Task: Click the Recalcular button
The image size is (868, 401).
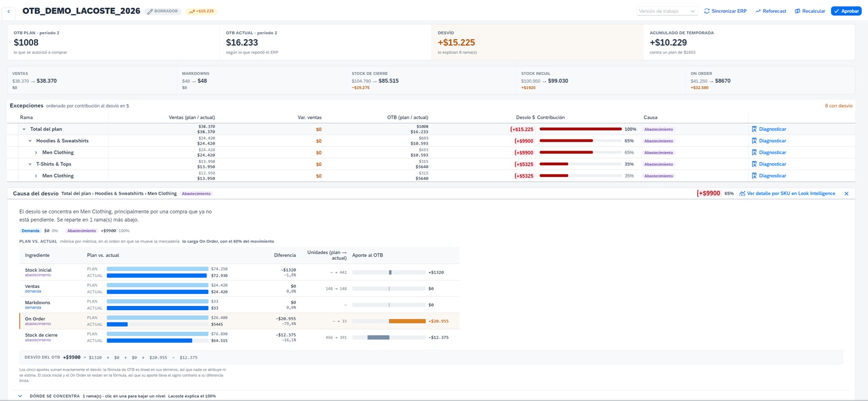Action: click(810, 11)
